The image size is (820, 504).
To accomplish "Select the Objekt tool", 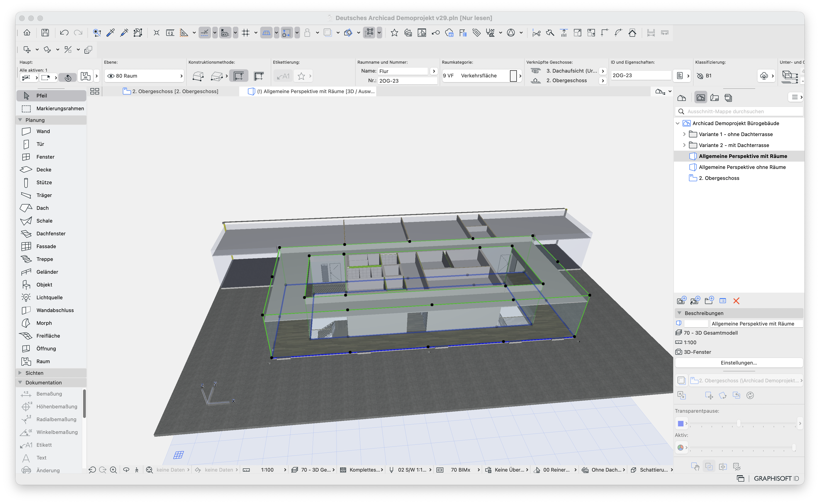I will 51,285.
